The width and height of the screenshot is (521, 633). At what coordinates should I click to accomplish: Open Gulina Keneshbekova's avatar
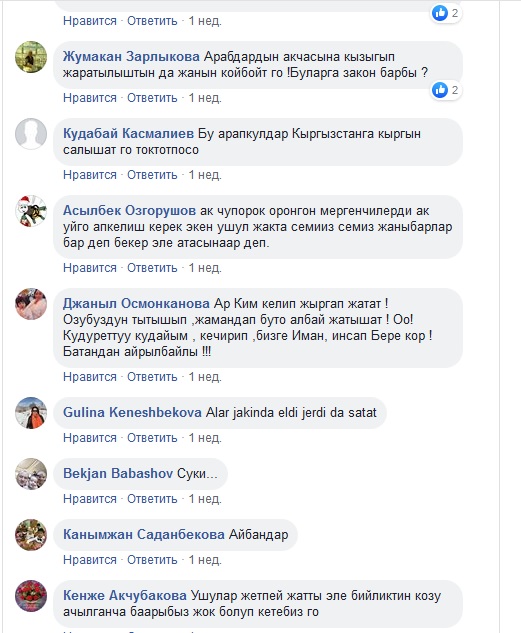pos(31,413)
